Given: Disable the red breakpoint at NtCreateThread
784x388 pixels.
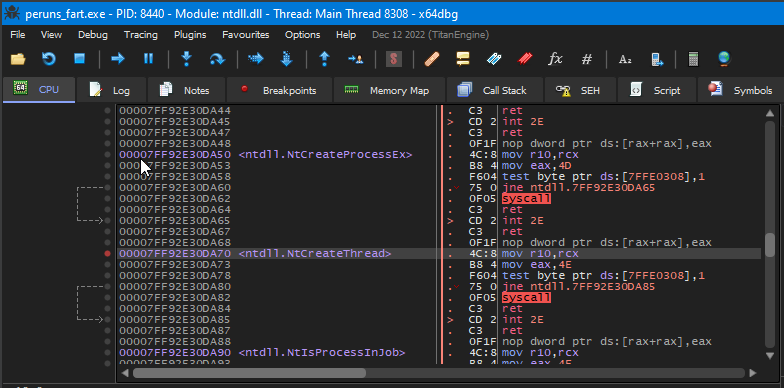Looking at the screenshot, I should click(108, 254).
